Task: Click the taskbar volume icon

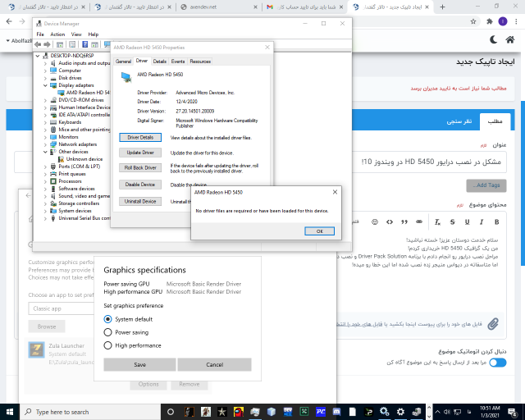Action: click(447, 412)
